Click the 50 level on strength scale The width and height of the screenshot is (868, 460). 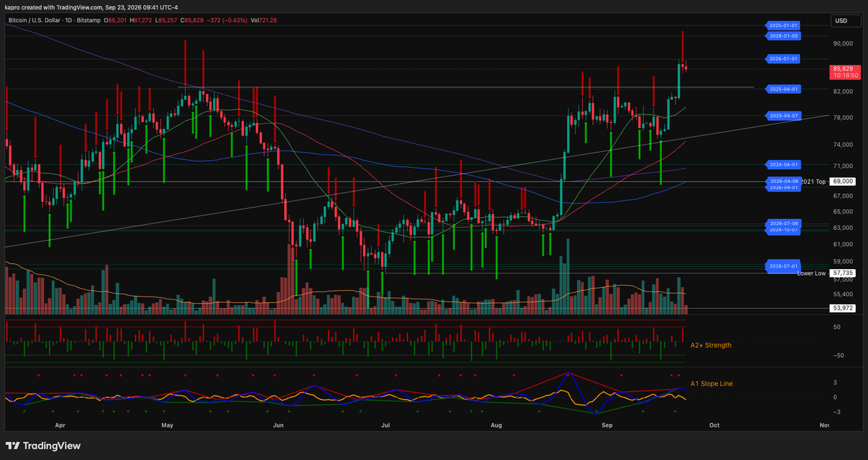tap(835, 327)
